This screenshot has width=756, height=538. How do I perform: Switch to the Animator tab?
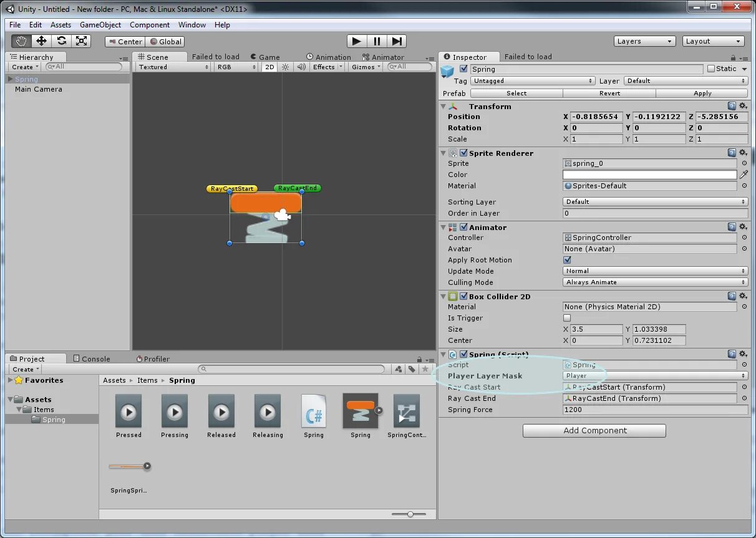coord(383,57)
